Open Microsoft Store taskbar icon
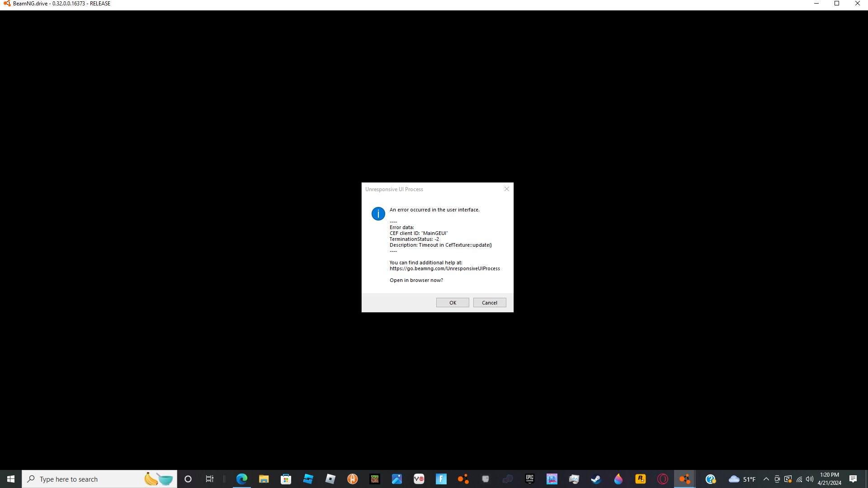 286,479
